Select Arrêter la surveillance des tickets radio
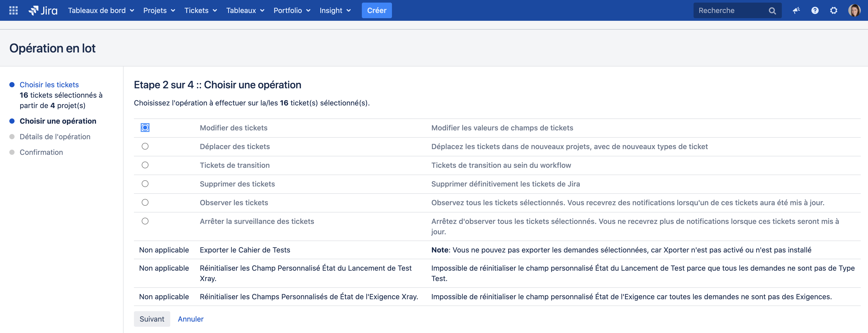 pyautogui.click(x=145, y=221)
